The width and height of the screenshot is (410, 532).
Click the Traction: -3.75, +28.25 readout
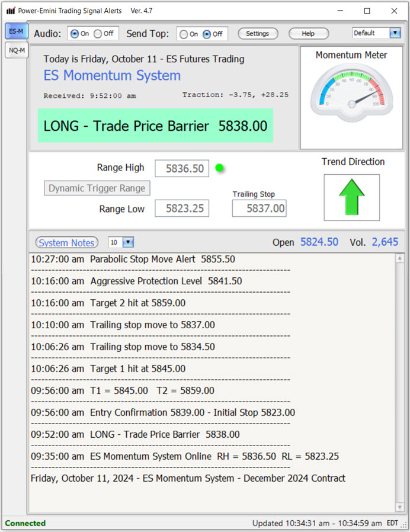tap(236, 95)
